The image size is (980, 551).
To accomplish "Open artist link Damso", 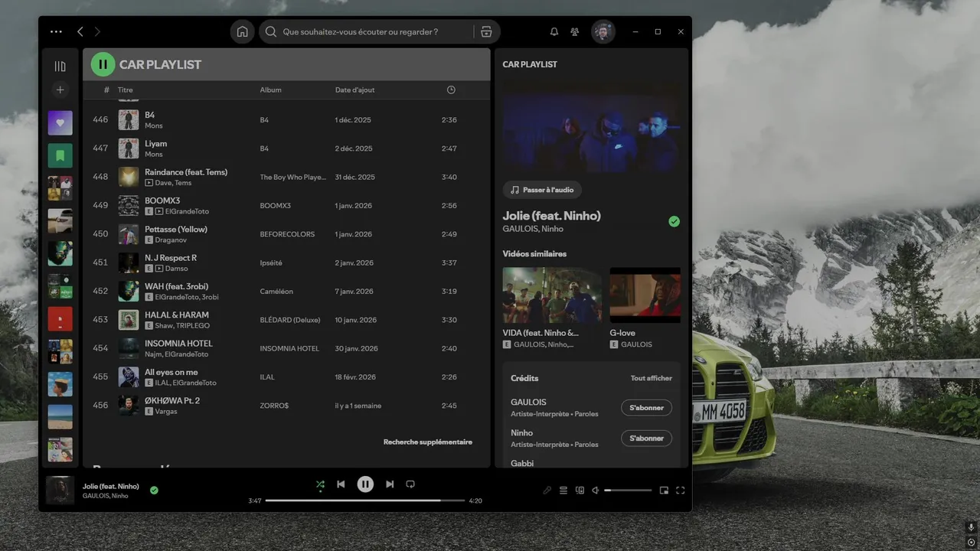I will [176, 269].
